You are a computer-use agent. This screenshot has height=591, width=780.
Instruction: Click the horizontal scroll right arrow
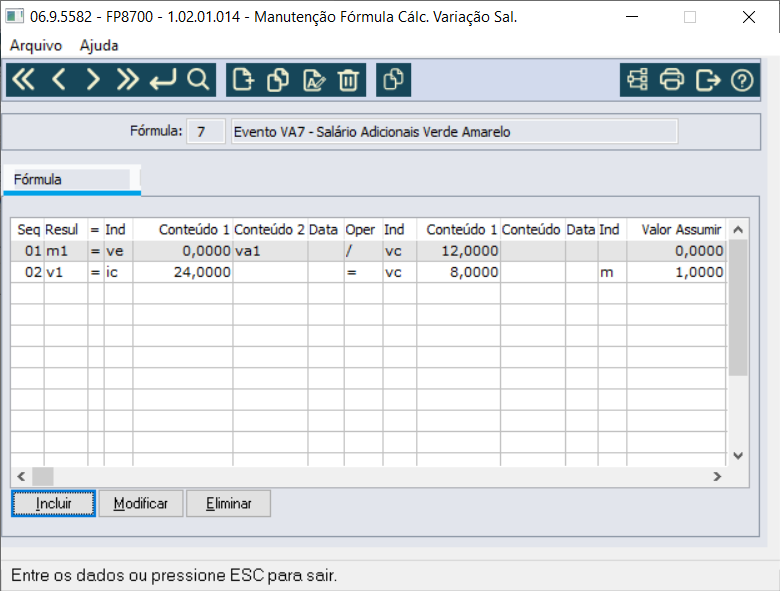click(x=717, y=477)
